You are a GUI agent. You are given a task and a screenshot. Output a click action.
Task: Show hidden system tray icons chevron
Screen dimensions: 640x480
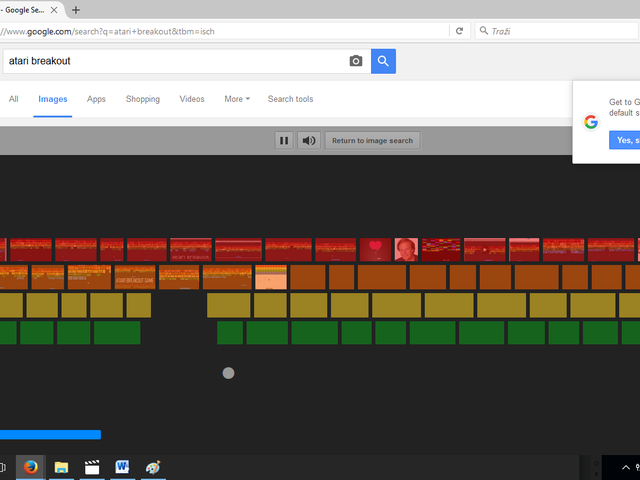point(625,468)
